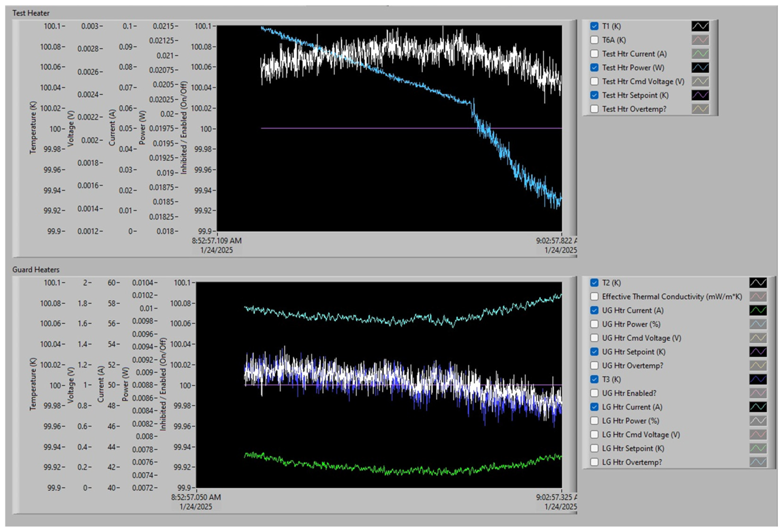The height and width of the screenshot is (532, 782).
Task: Enable the T6A (K) checkbox
Action: [594, 40]
